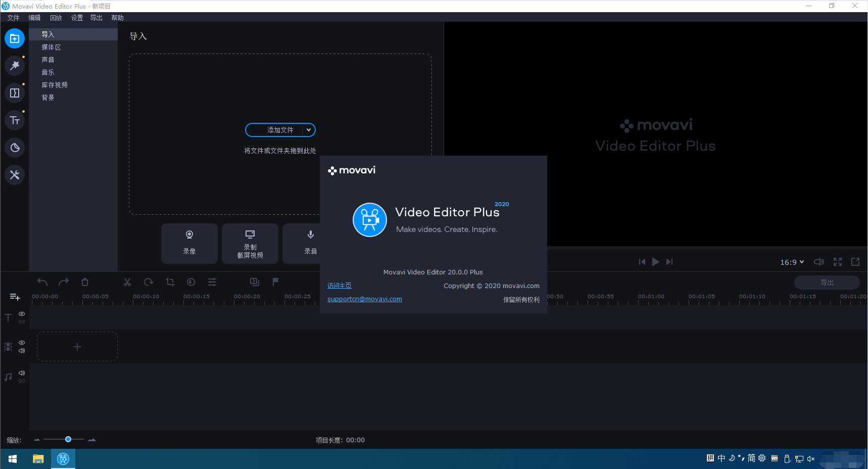Open File Explorer from taskbar
The image size is (868, 469).
[x=38, y=459]
